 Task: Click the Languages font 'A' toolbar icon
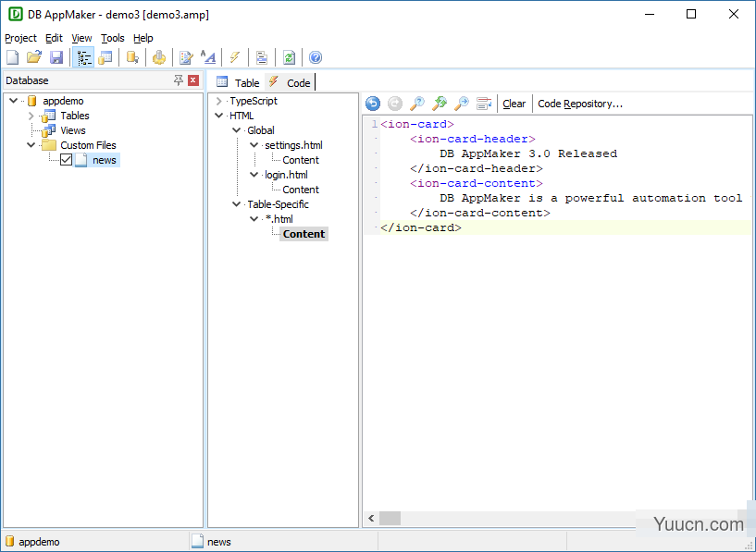208,57
